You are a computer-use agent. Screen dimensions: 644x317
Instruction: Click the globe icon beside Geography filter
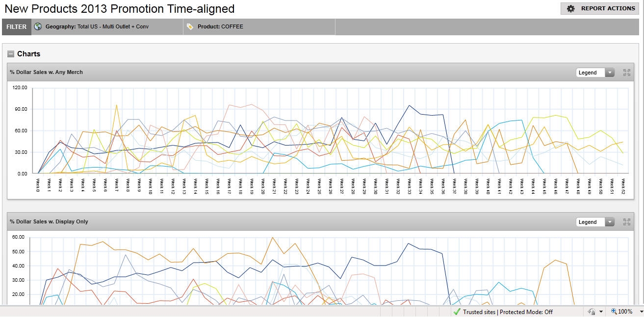click(x=38, y=26)
